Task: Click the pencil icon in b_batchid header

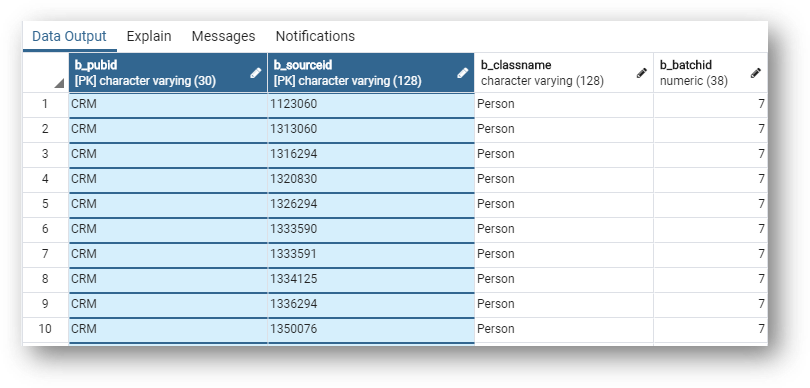Action: (x=756, y=73)
